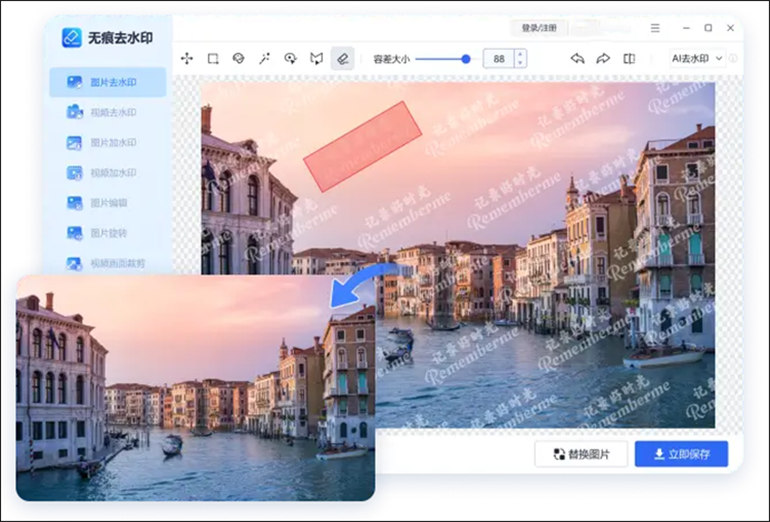Undo the last action
Viewport: 770px width, 522px height.
tap(578, 58)
